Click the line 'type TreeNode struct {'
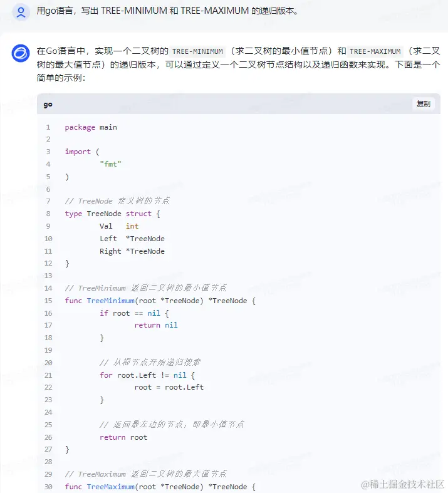This screenshot has width=448, height=493. pyautogui.click(x=113, y=214)
